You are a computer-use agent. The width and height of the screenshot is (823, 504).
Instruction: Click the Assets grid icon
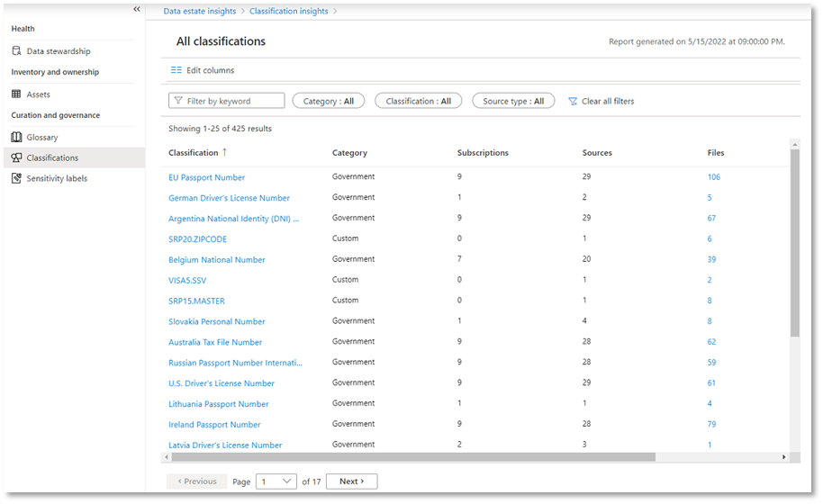pyautogui.click(x=16, y=94)
